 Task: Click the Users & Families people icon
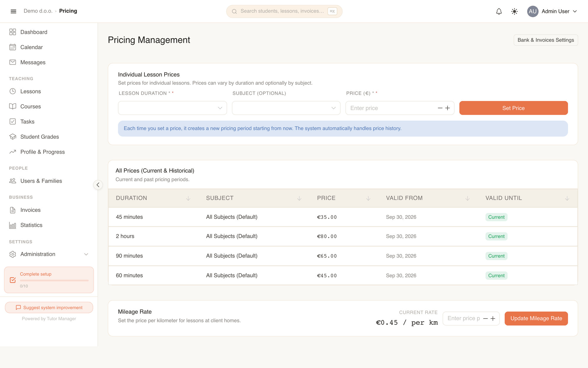(x=13, y=181)
